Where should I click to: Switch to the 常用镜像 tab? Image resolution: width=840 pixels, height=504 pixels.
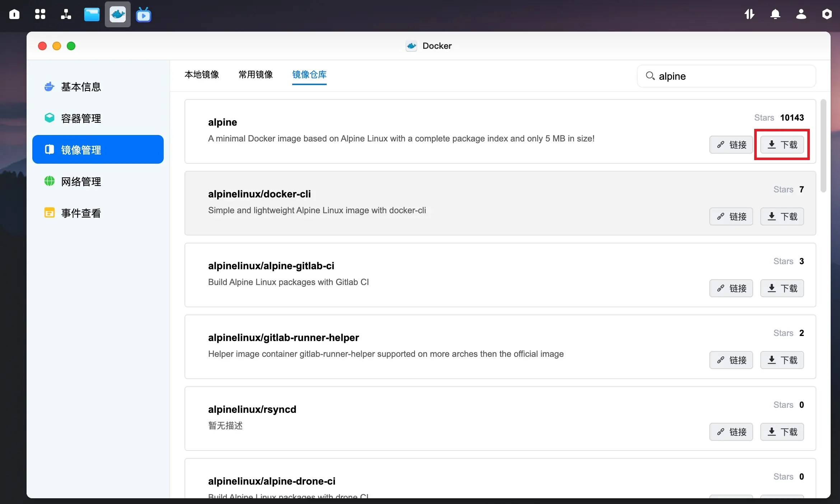tap(255, 75)
